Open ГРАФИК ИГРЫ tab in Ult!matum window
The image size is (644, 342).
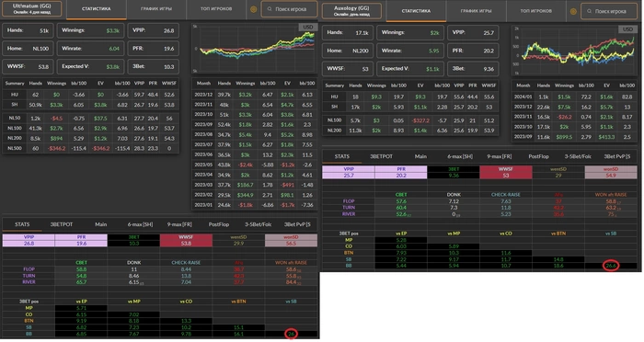coord(156,9)
